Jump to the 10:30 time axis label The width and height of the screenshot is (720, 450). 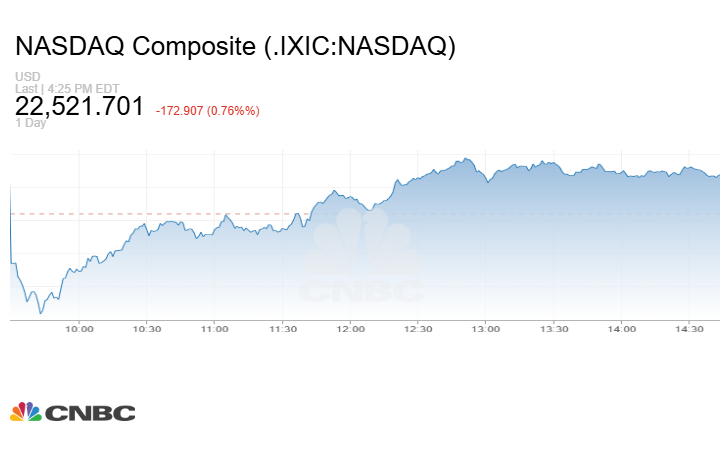pyautogui.click(x=147, y=329)
